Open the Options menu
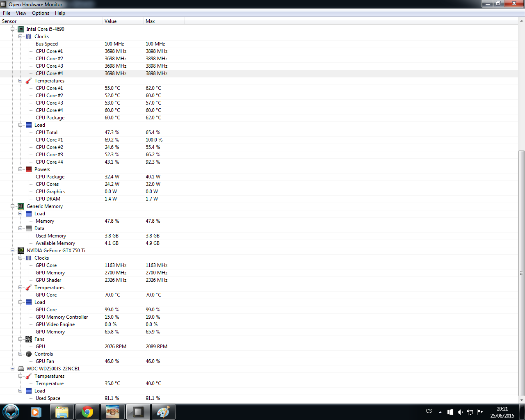Viewport: 525px width, 420px height. coord(41,13)
